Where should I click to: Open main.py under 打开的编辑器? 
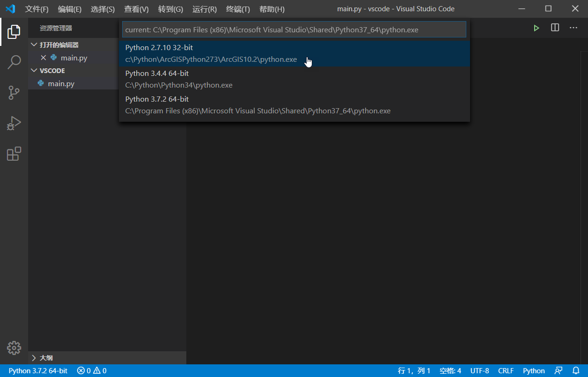pos(74,58)
